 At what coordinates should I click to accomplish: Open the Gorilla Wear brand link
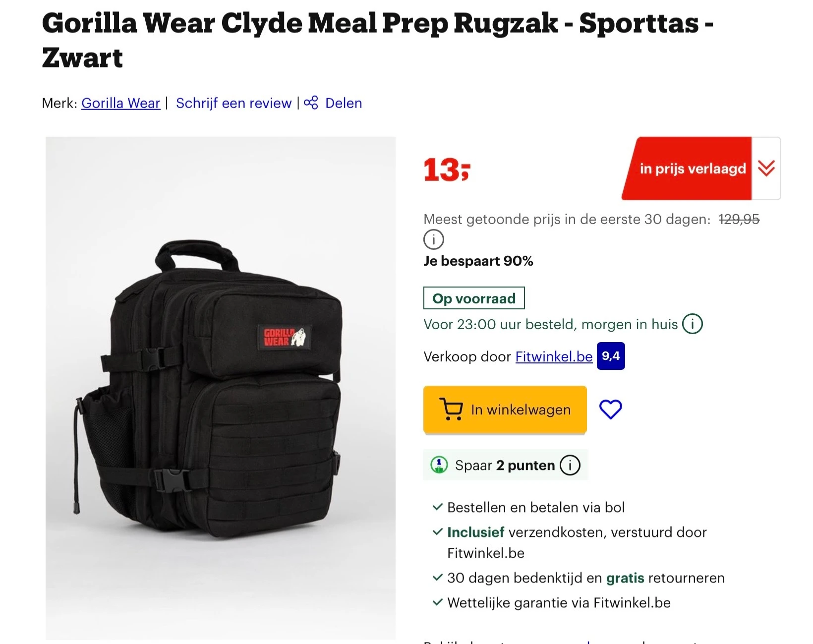pyautogui.click(x=121, y=103)
